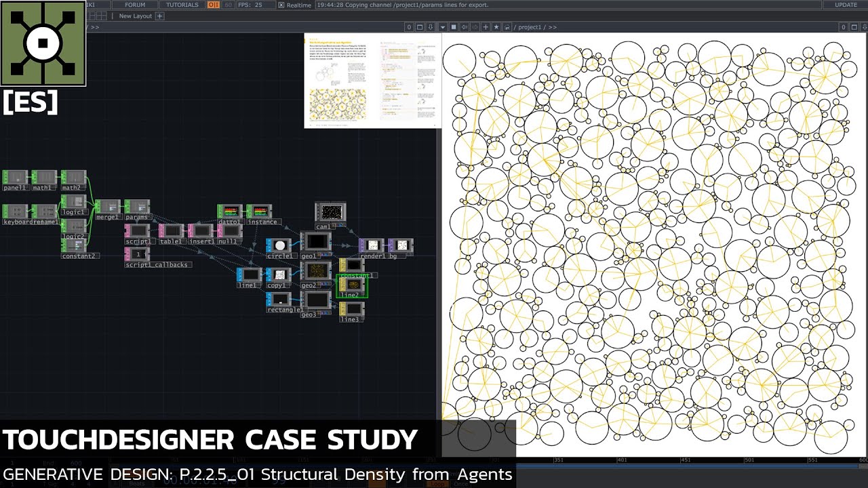Click the /project1 path field
Screen dimensions: 868x488
(536, 27)
